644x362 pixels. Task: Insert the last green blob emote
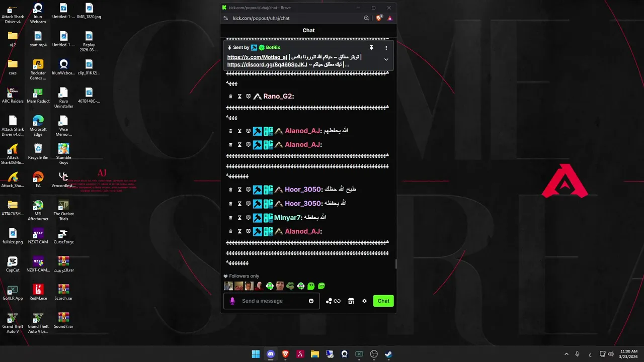pyautogui.click(x=321, y=286)
